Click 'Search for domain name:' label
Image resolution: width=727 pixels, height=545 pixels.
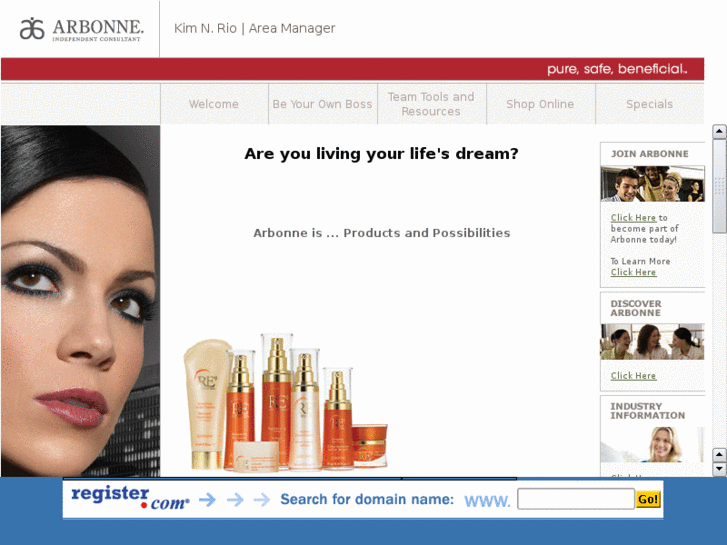(x=367, y=499)
